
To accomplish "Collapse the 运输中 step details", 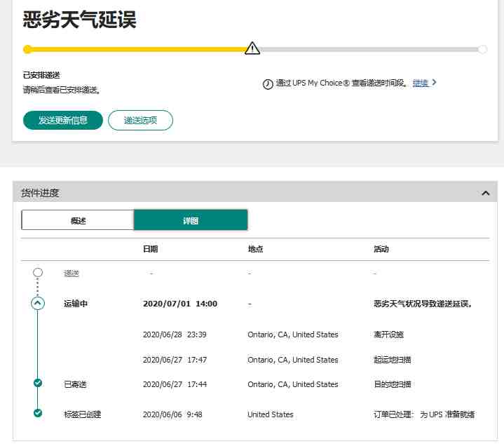I will click(38, 303).
